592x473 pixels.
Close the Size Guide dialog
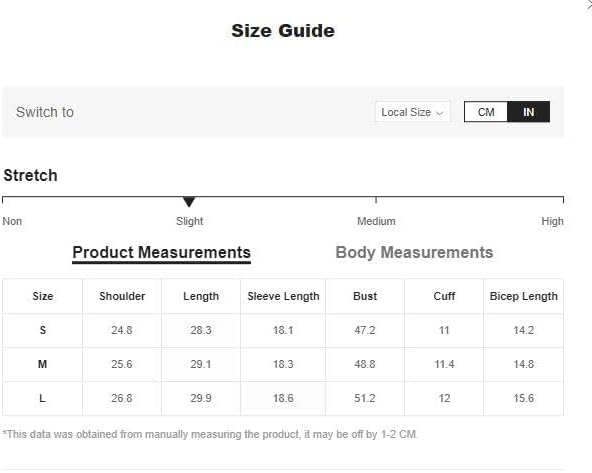point(589,3)
